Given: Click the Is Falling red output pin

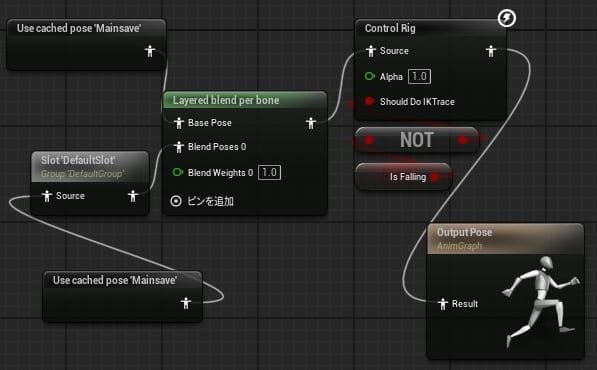Looking at the screenshot, I should [435, 177].
